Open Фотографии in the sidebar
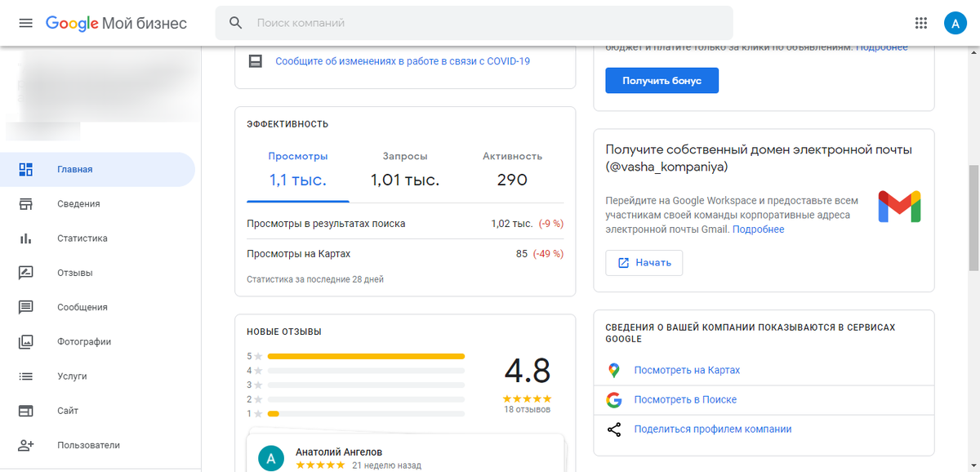This screenshot has height=472, width=980. (98, 341)
